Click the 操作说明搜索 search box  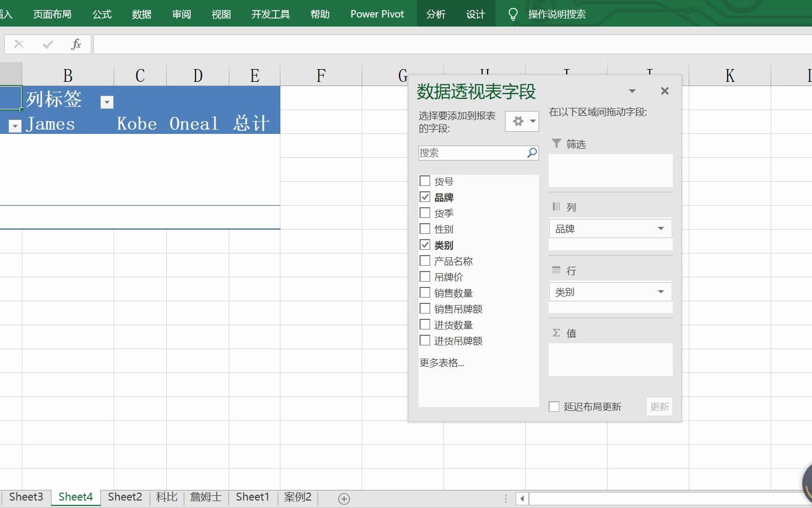[x=557, y=14]
